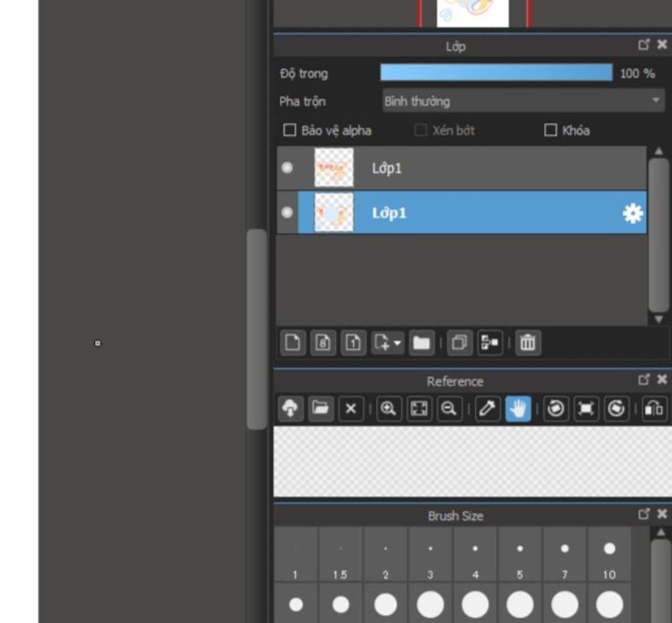Click the layer list scroll down arrow

click(x=659, y=320)
